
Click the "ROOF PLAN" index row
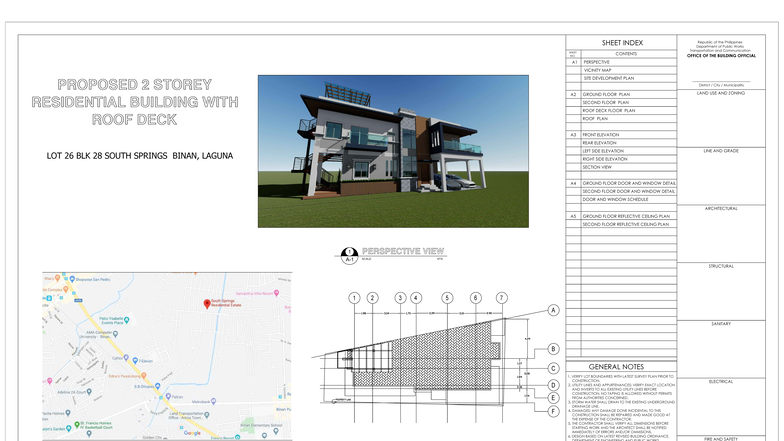[622, 118]
